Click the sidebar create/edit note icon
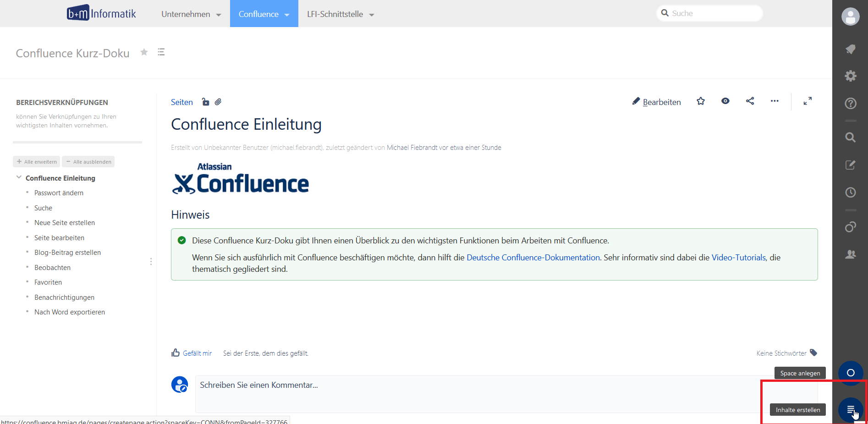The height and width of the screenshot is (424, 868). (851, 165)
